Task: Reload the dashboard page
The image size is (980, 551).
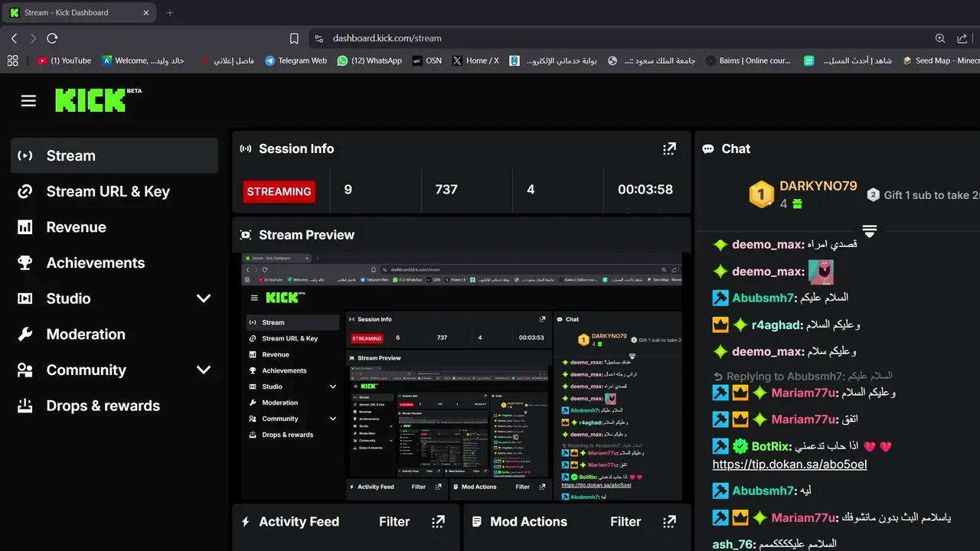Action: [x=52, y=38]
